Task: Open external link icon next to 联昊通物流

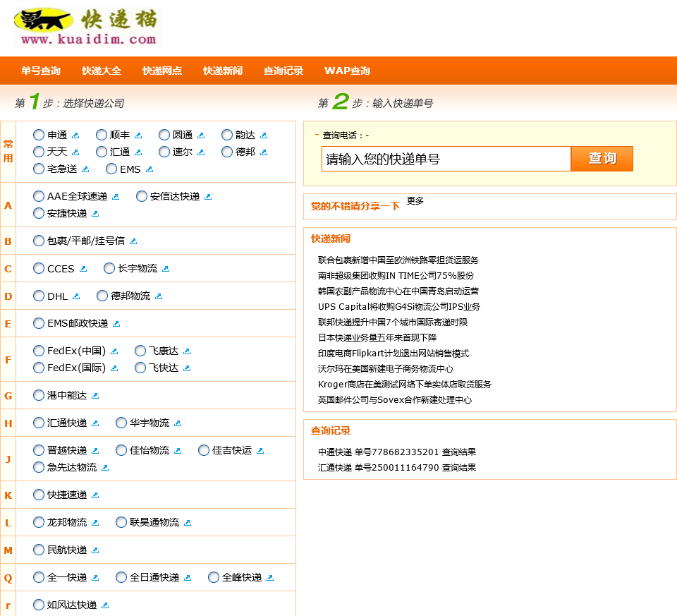Action: [188, 523]
